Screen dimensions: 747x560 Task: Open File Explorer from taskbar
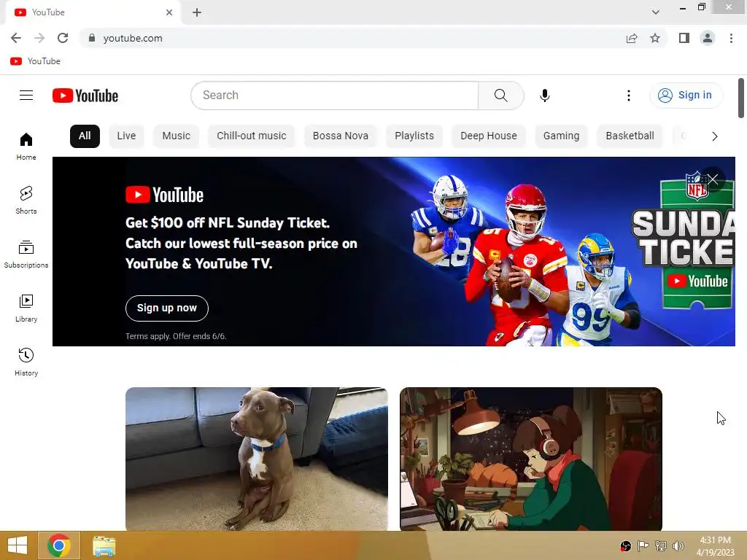pyautogui.click(x=104, y=545)
